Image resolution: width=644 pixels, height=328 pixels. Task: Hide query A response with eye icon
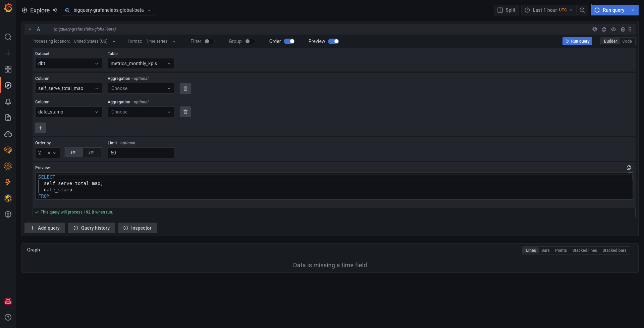[614, 29]
